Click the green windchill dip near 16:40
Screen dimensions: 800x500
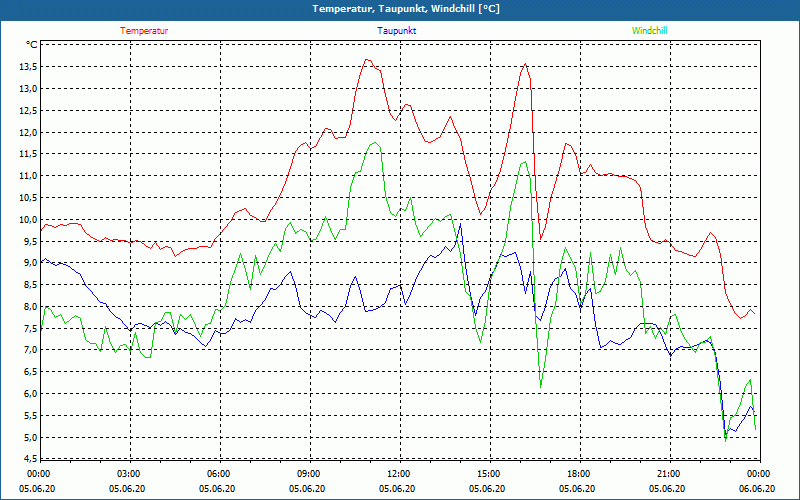[x=541, y=387]
